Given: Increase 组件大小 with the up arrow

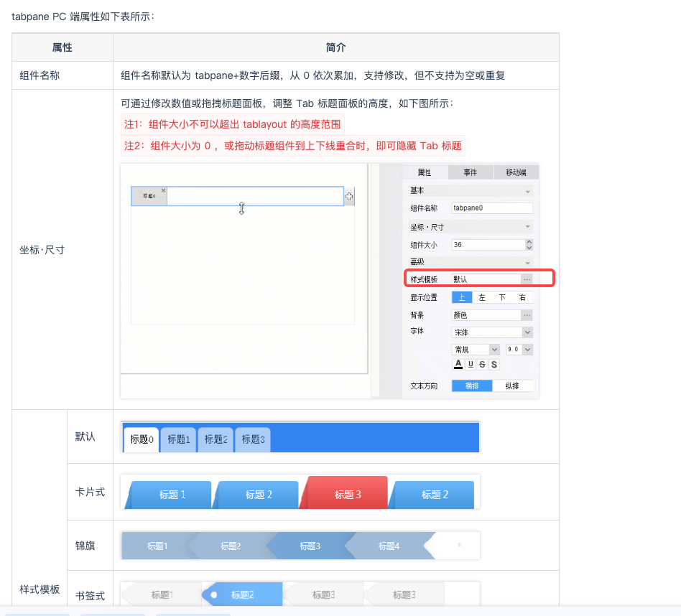Looking at the screenshot, I should pos(529,242).
